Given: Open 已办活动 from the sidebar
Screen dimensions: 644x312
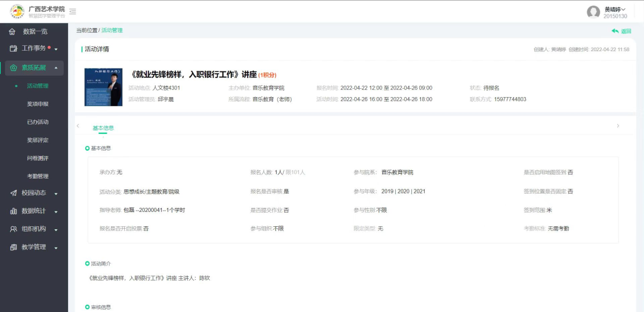Looking at the screenshot, I should coord(38,122).
